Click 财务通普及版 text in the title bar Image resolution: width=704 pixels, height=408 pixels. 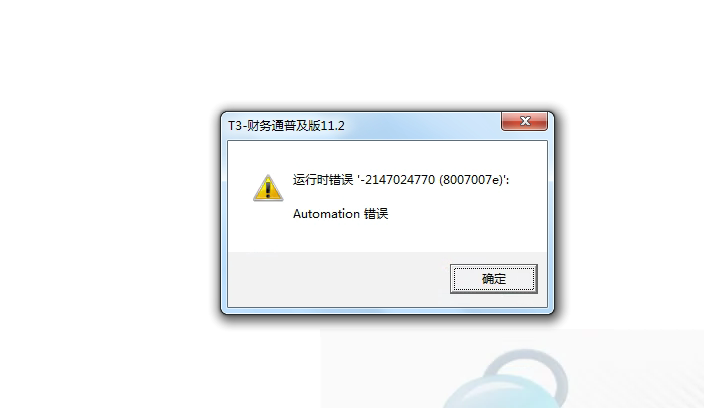[283, 126]
